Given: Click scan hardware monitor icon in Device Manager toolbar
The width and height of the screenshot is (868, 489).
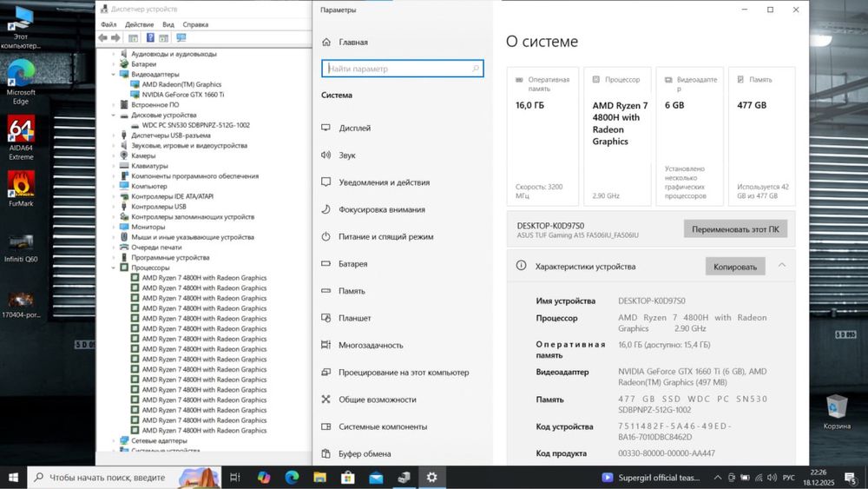Looking at the screenshot, I should point(181,37).
